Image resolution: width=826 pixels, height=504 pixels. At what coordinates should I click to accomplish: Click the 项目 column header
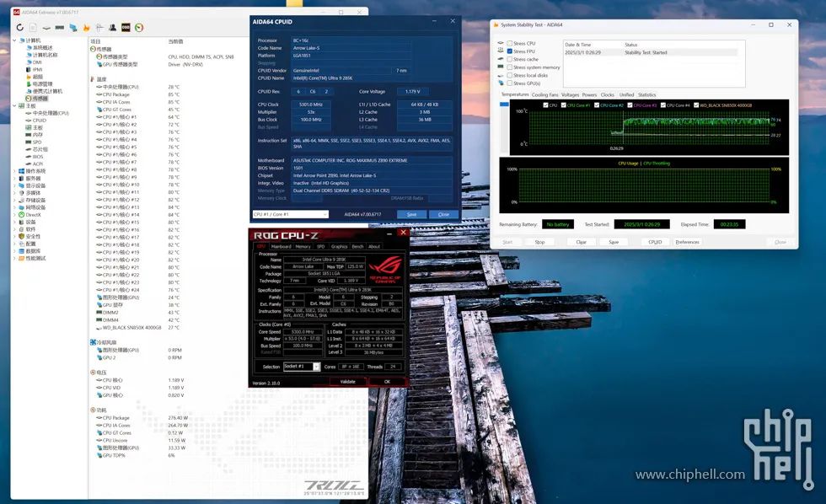95,41
